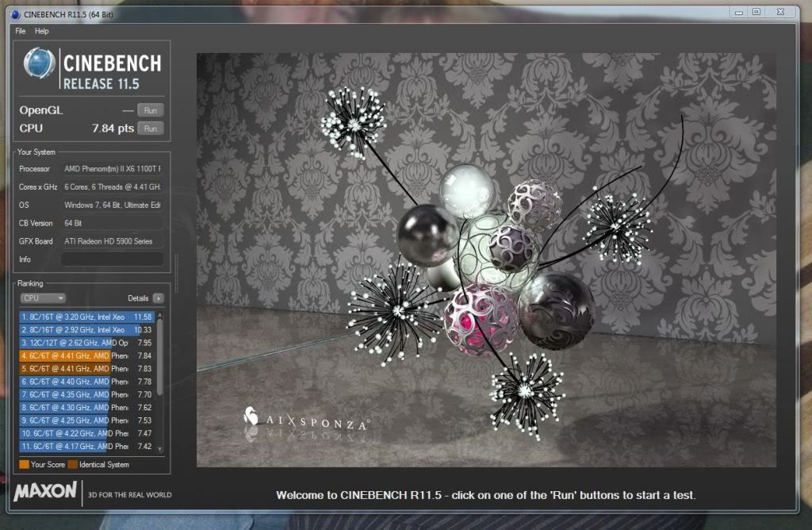The image size is (812, 530).
Task: Click the CB Version value 64 Bit
Action: 113,223
